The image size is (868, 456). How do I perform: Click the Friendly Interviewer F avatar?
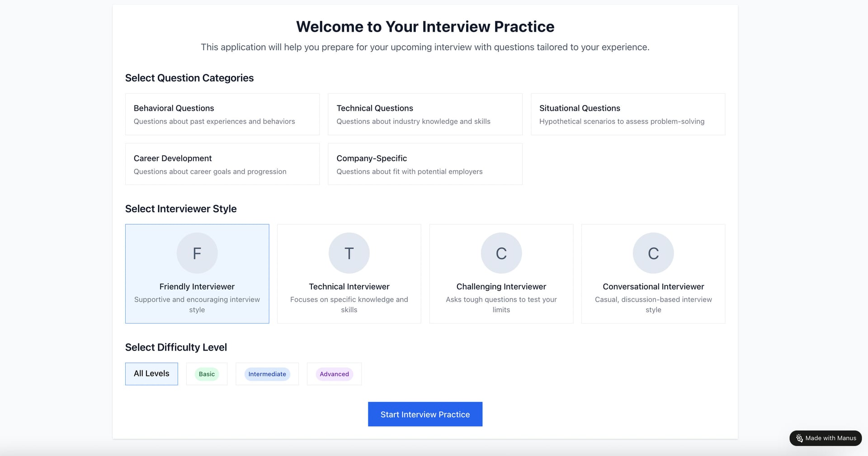click(x=197, y=253)
